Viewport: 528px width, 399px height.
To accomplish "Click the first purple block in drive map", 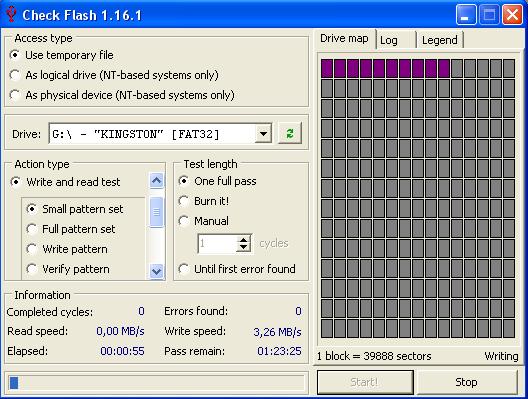I will coord(327,68).
